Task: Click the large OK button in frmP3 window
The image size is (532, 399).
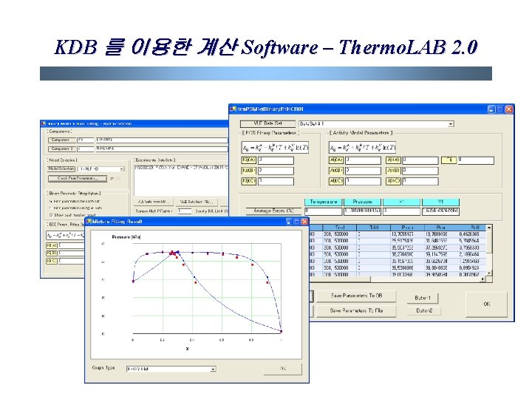Action: pyautogui.click(x=486, y=304)
